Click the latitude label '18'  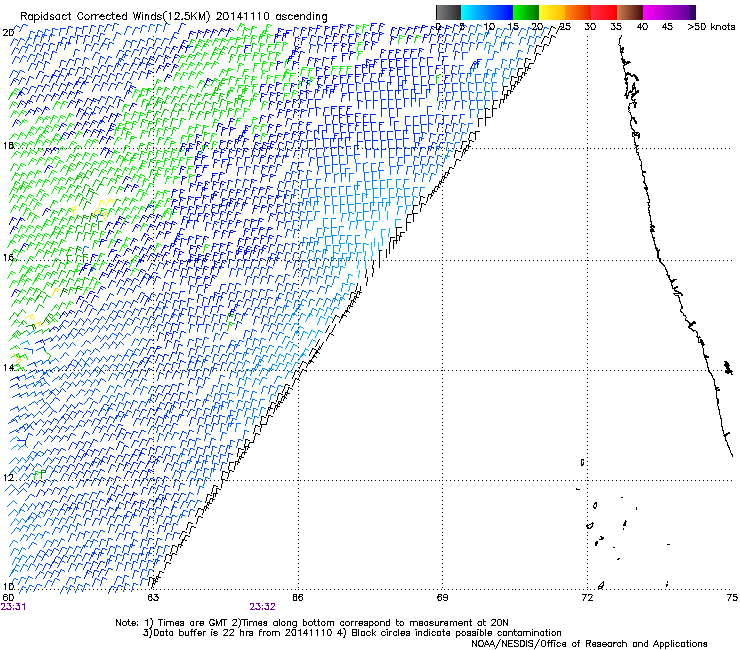[8, 145]
